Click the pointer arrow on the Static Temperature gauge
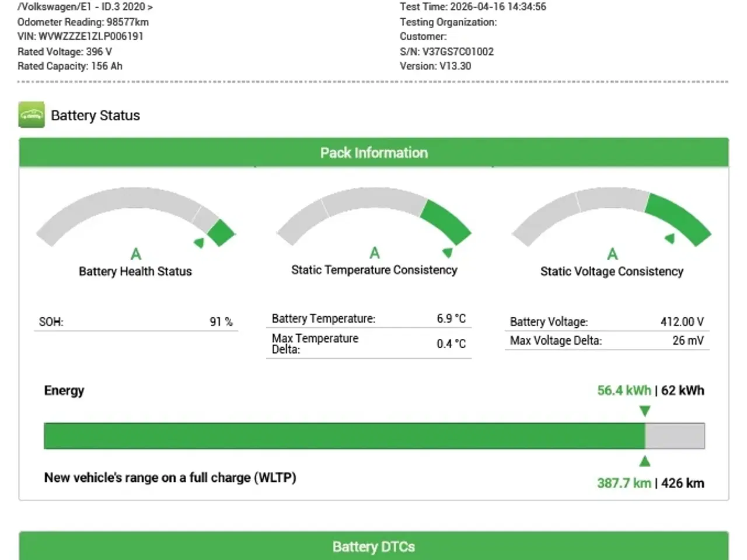Screen dimensions: 747x560 pyautogui.click(x=448, y=253)
